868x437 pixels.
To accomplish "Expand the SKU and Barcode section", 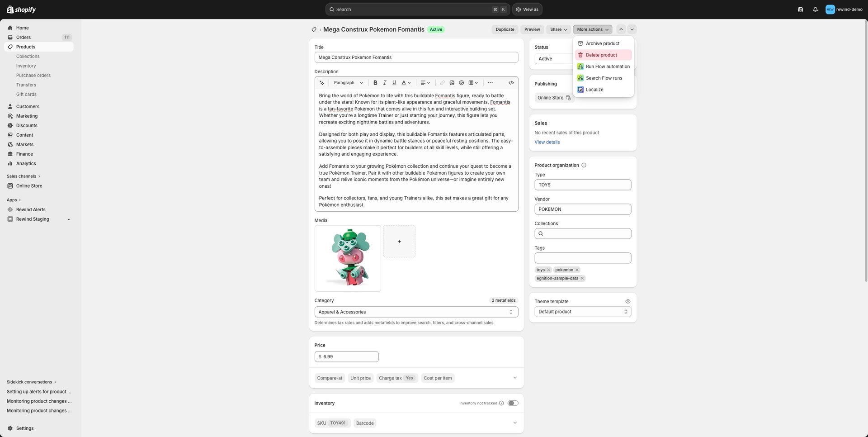I will [514, 423].
